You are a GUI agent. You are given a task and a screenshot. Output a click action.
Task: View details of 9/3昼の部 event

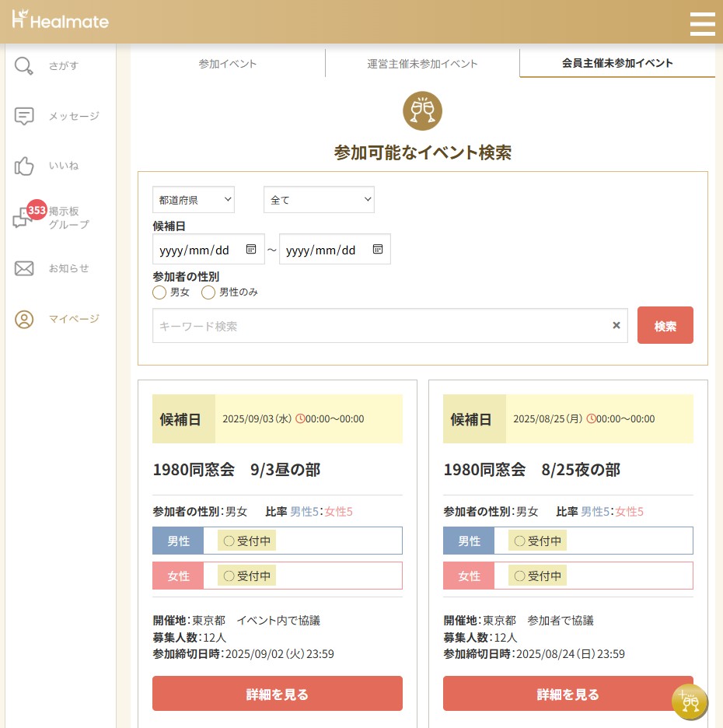point(277,694)
